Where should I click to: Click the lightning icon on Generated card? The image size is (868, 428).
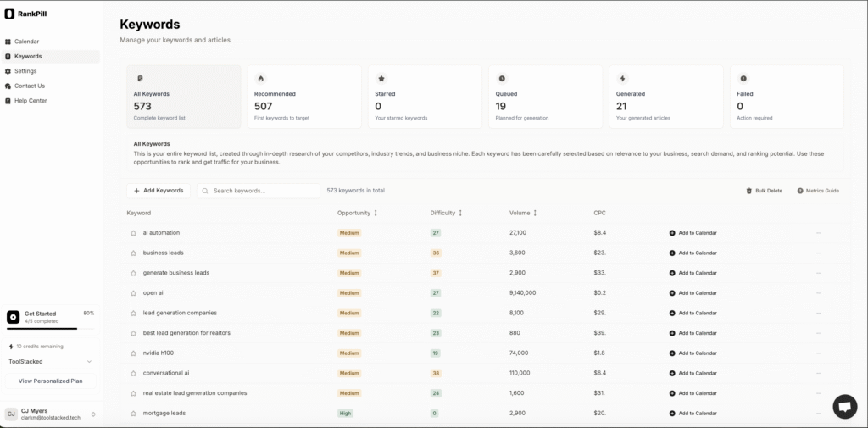tap(623, 79)
